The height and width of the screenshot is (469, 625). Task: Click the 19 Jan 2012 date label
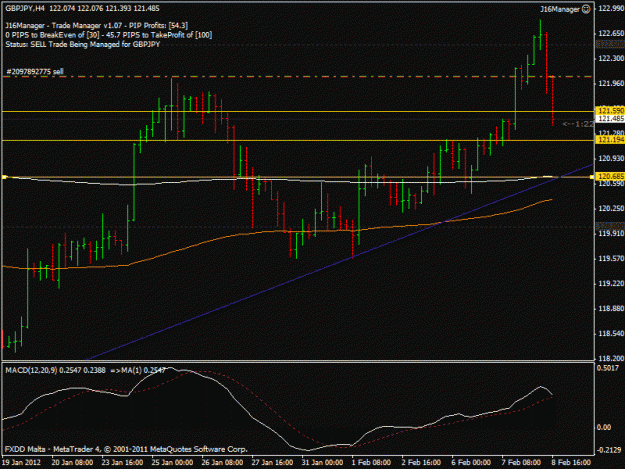click(x=21, y=463)
